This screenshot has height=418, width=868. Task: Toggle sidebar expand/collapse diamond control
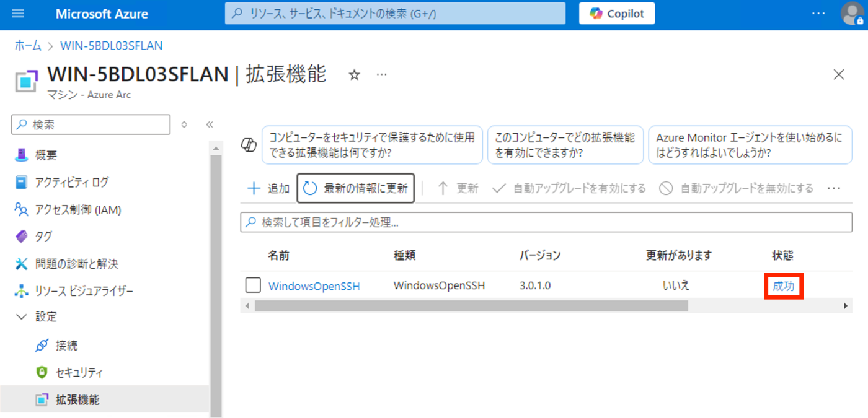point(184,124)
